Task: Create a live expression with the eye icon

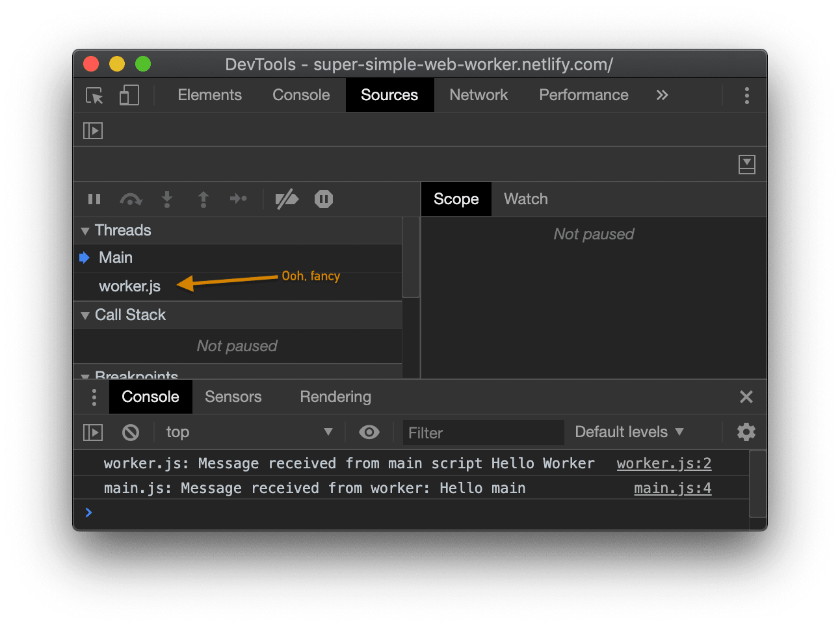Action: coord(369,432)
